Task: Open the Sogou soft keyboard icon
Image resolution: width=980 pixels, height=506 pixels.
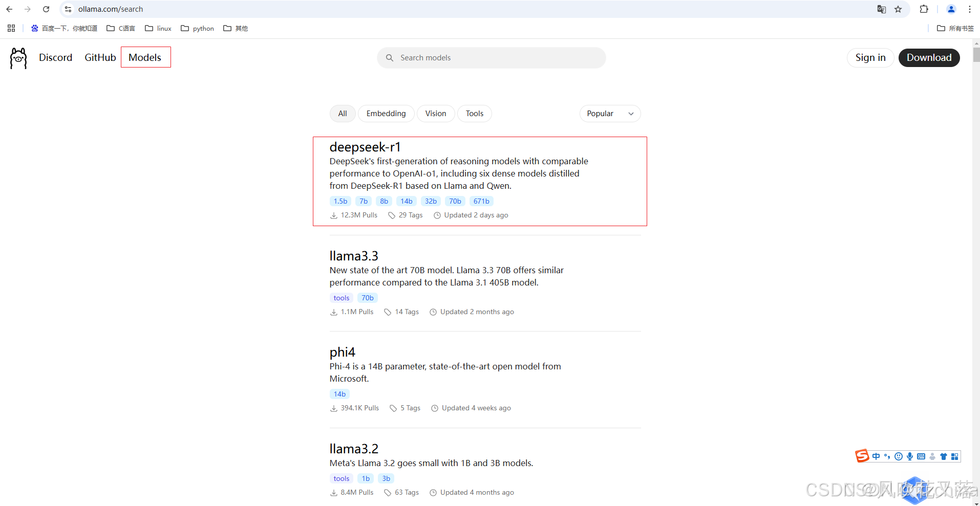Action: [x=921, y=456]
